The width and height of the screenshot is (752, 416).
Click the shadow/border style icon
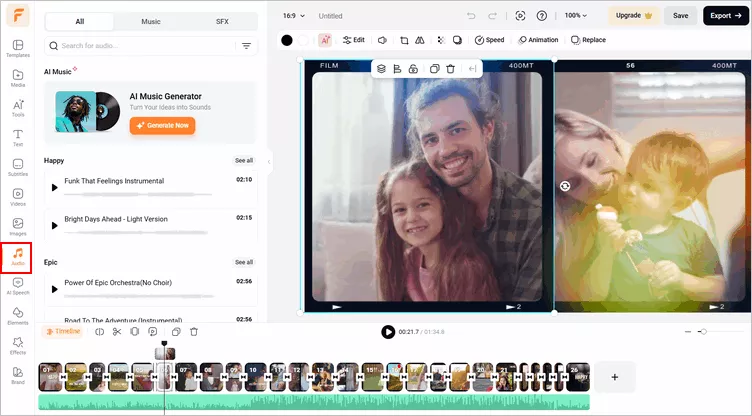(458, 40)
